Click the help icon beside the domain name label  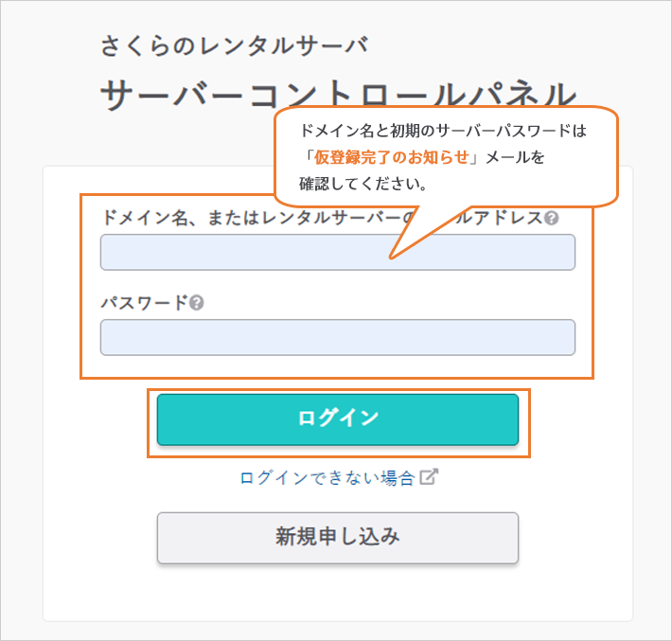[x=552, y=218]
